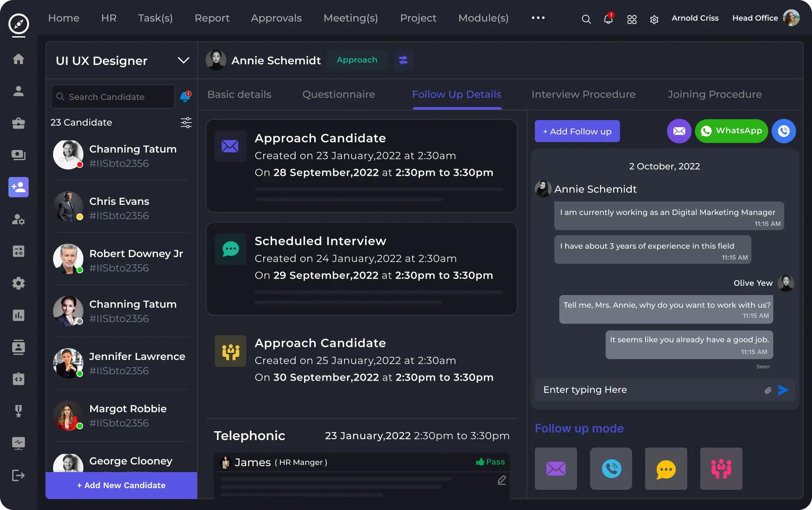Expand the UI UX Designer dropdown
This screenshot has width=812, height=510.
pos(183,61)
